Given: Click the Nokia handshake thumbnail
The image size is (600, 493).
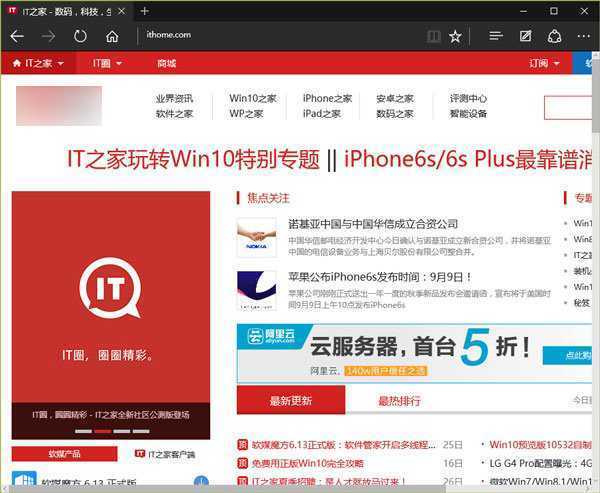Looking at the screenshot, I should coord(256,237).
